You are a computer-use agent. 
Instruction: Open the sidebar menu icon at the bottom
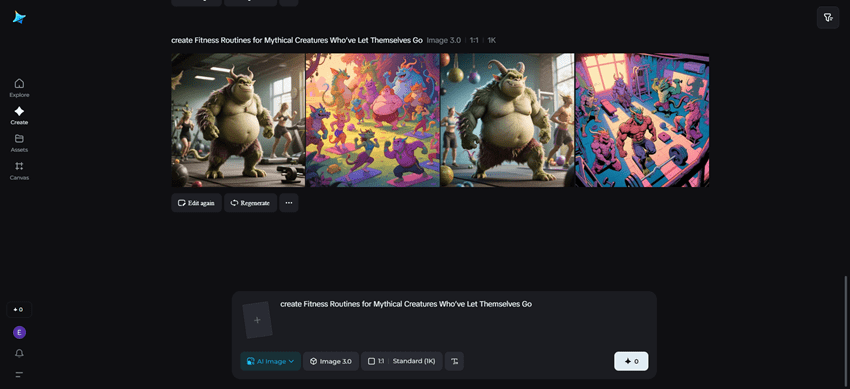coord(20,374)
